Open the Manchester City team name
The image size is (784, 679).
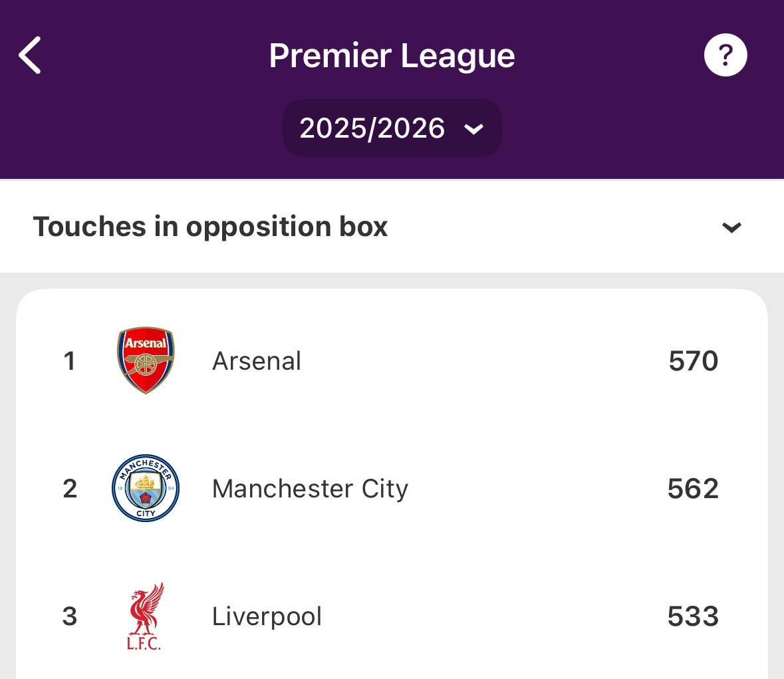click(x=310, y=489)
